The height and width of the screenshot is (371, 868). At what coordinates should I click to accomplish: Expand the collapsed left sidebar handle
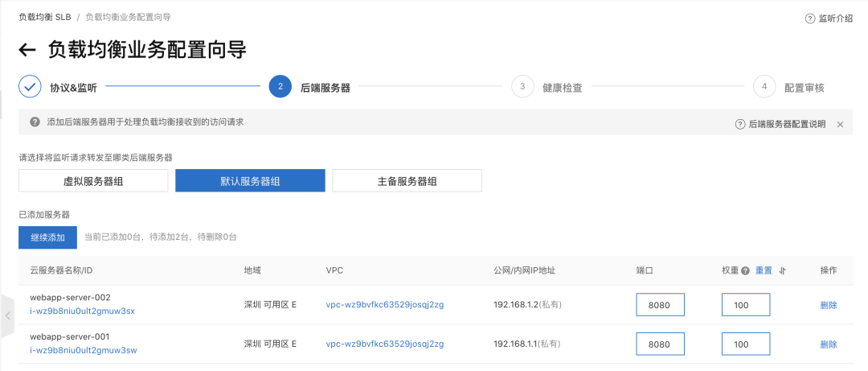click(7, 315)
